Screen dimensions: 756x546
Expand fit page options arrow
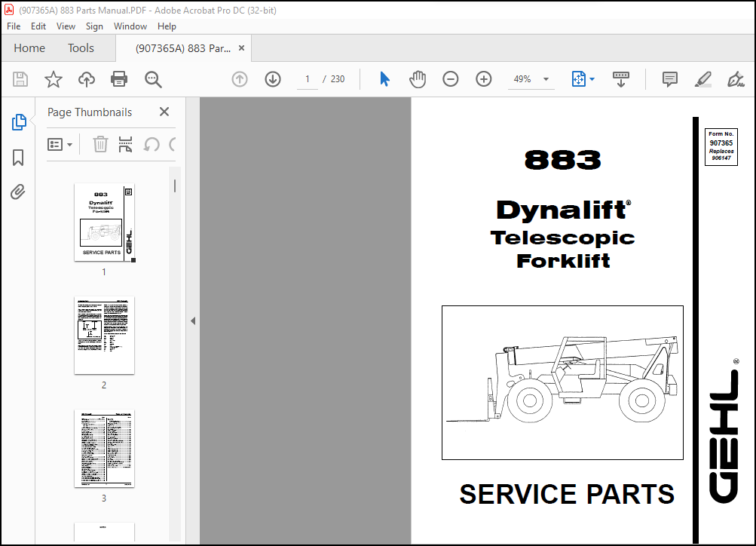point(592,79)
